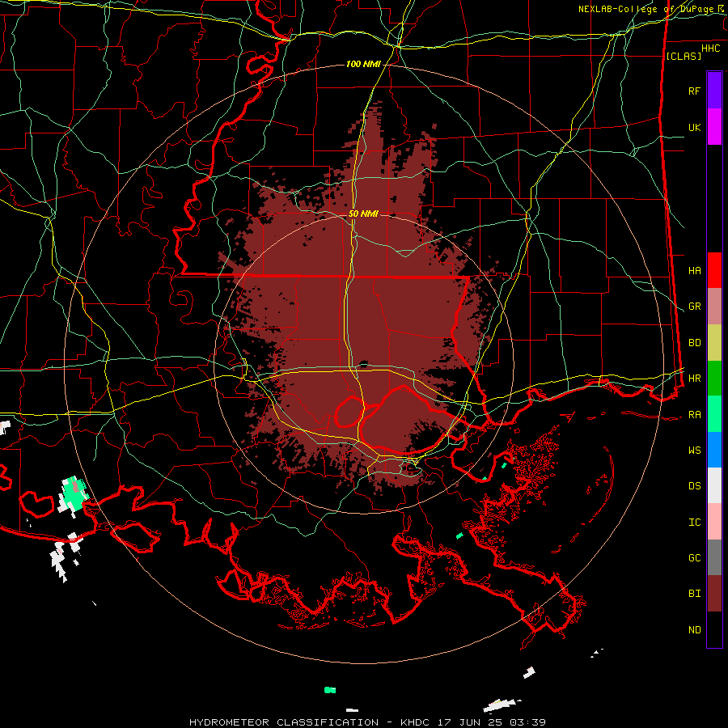Click the UK legend label

click(694, 127)
